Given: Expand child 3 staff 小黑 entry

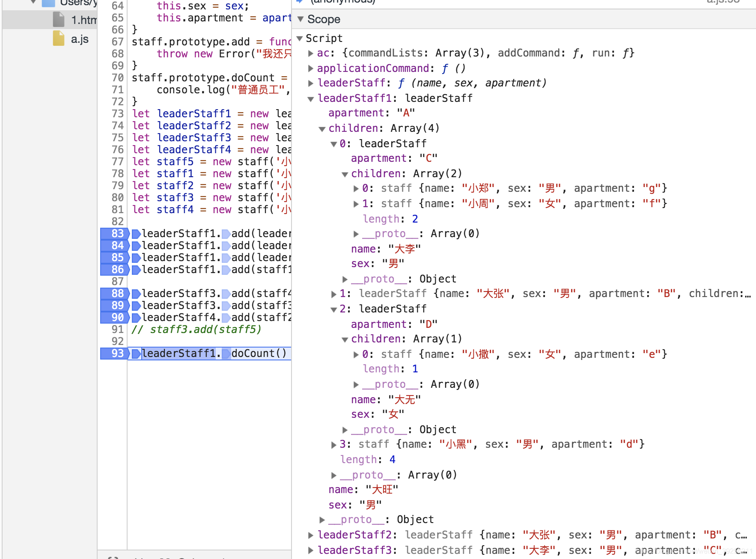Looking at the screenshot, I should 333,445.
